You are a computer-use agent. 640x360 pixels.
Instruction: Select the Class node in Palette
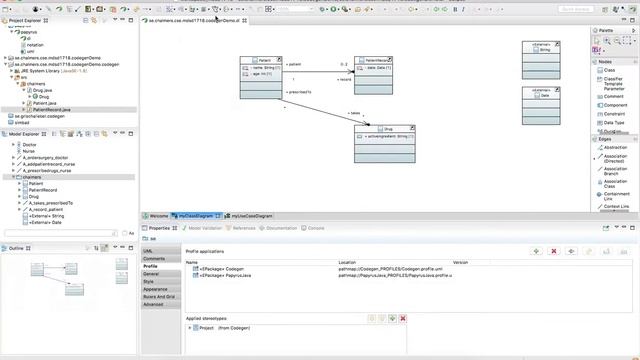[x=606, y=70]
